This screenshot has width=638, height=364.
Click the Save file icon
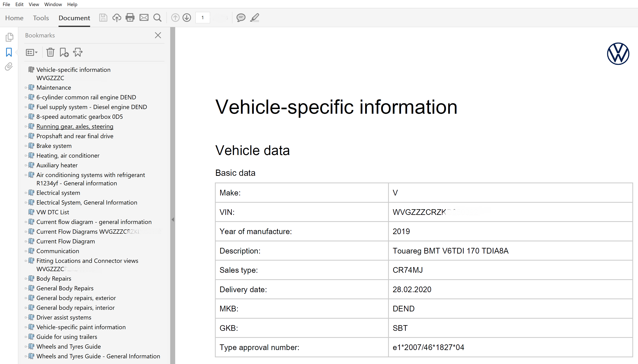click(103, 18)
